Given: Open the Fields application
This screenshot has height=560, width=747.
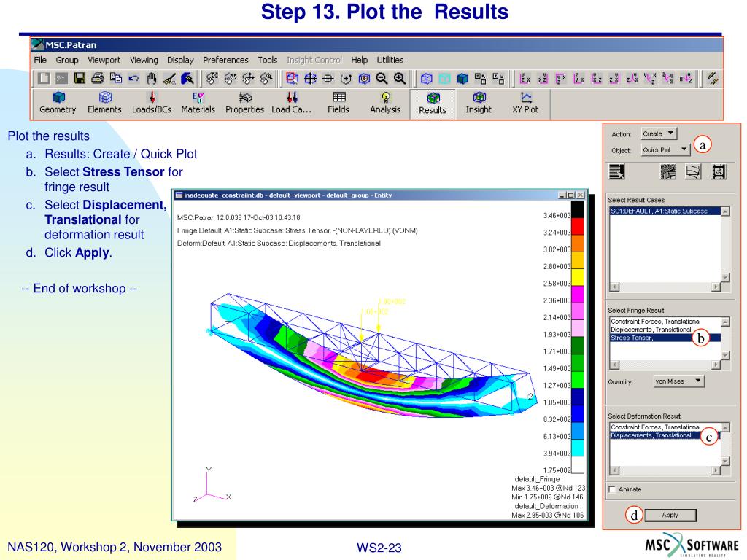Looking at the screenshot, I should (x=338, y=103).
